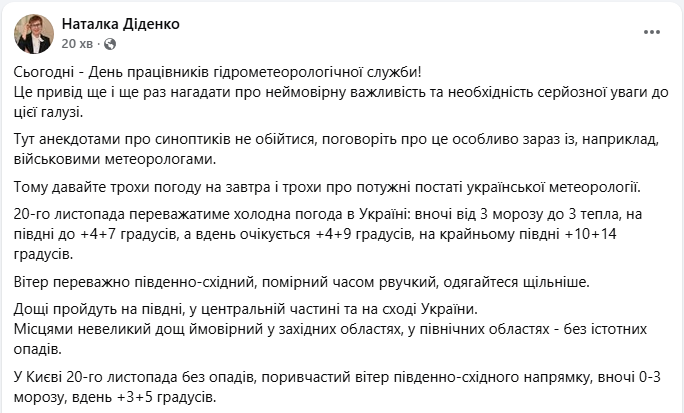Dismiss the post with the X icon
The width and height of the screenshot is (684, 413).
click(x=657, y=33)
